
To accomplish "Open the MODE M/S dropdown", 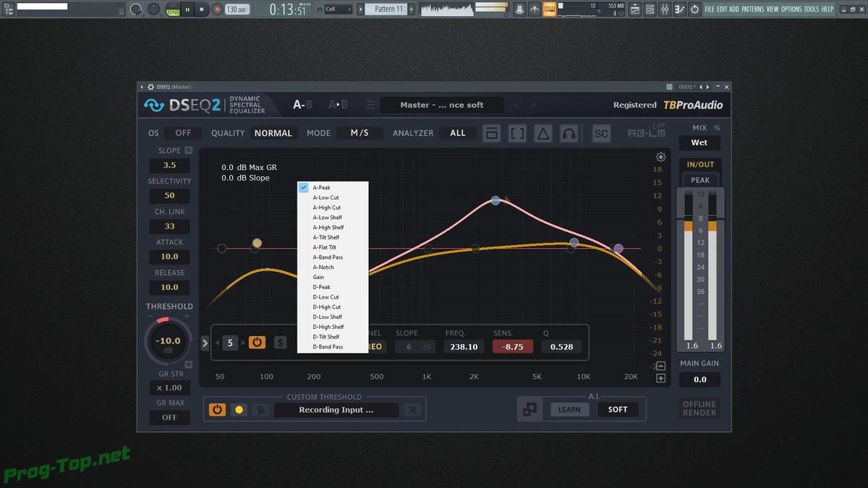I will 359,133.
